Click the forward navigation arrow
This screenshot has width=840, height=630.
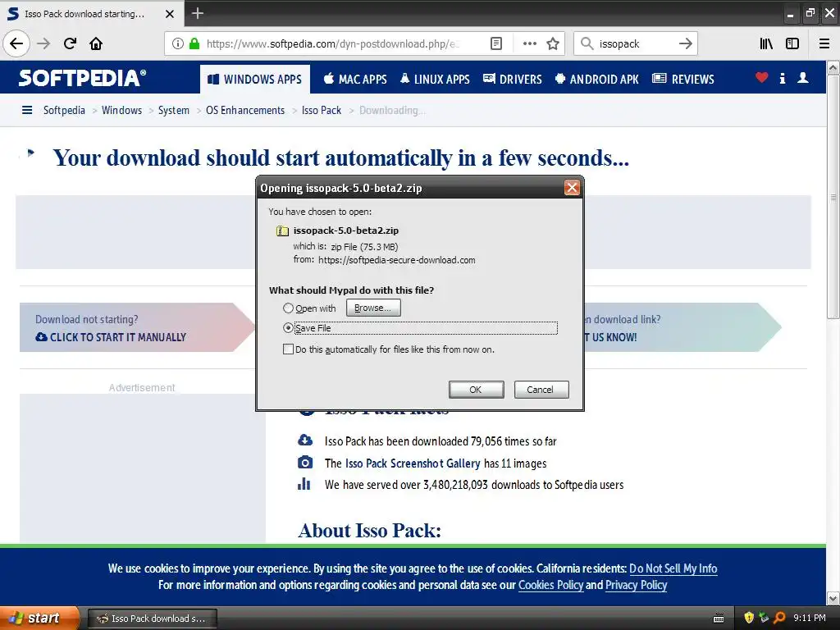point(44,43)
